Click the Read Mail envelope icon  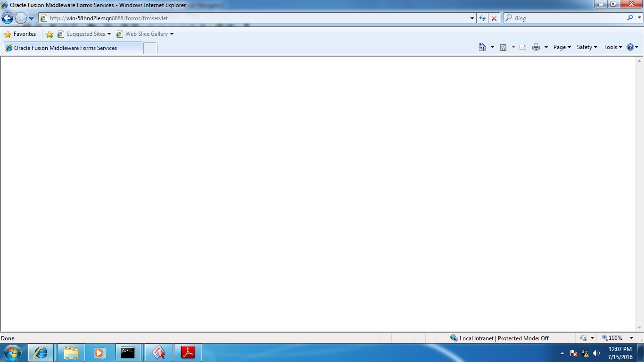(523, 47)
